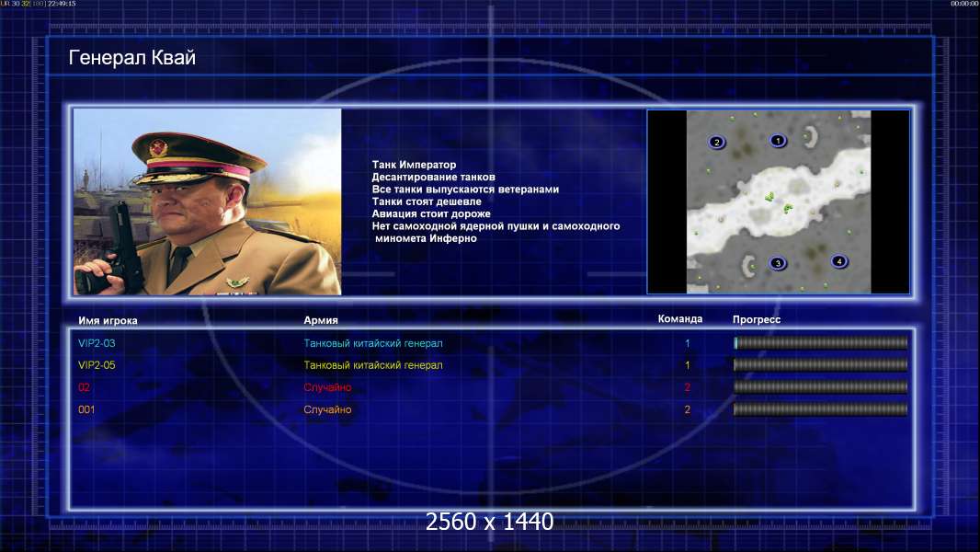
Task: Click start position marker 2 on the minimap
Action: coord(717,143)
